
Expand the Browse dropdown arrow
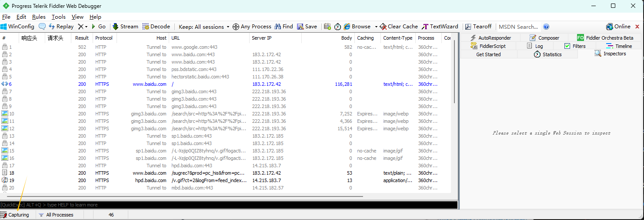376,27
